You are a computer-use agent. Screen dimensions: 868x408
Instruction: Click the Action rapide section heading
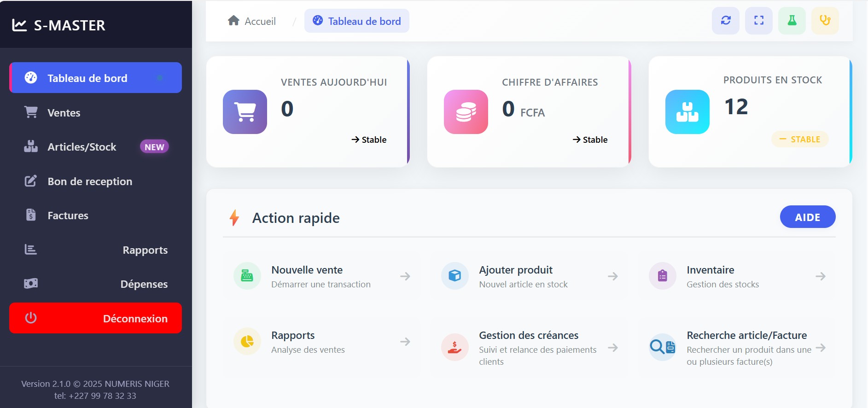tap(296, 218)
